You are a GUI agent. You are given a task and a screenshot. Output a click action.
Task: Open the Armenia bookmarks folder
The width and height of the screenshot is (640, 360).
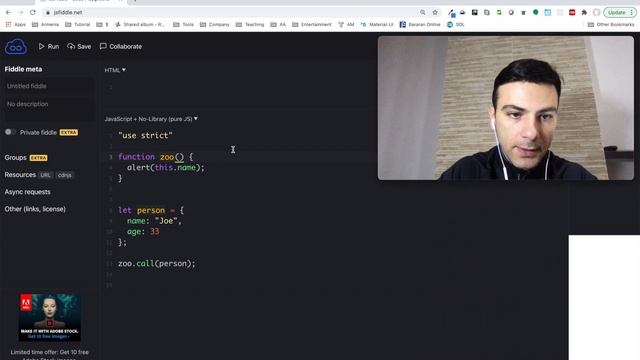pos(45,24)
